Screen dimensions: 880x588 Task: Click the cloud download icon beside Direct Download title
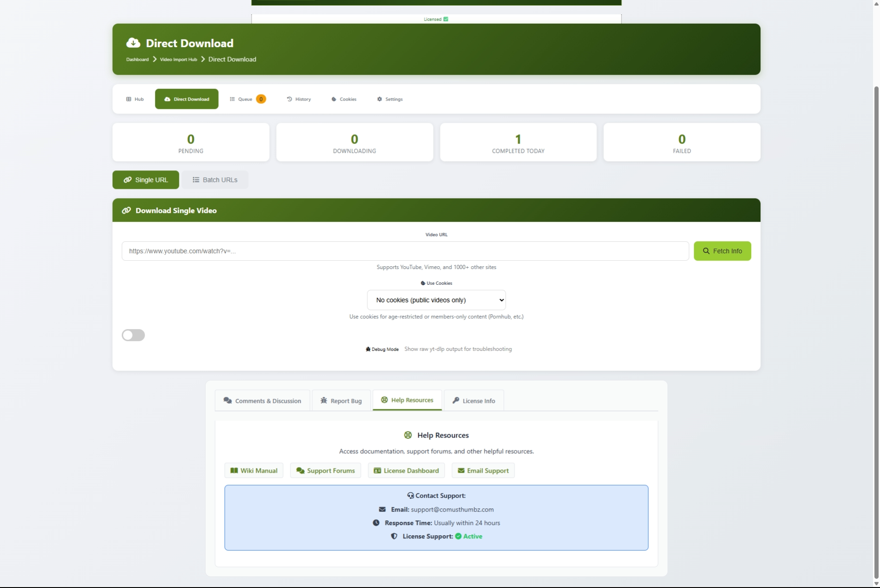133,43
